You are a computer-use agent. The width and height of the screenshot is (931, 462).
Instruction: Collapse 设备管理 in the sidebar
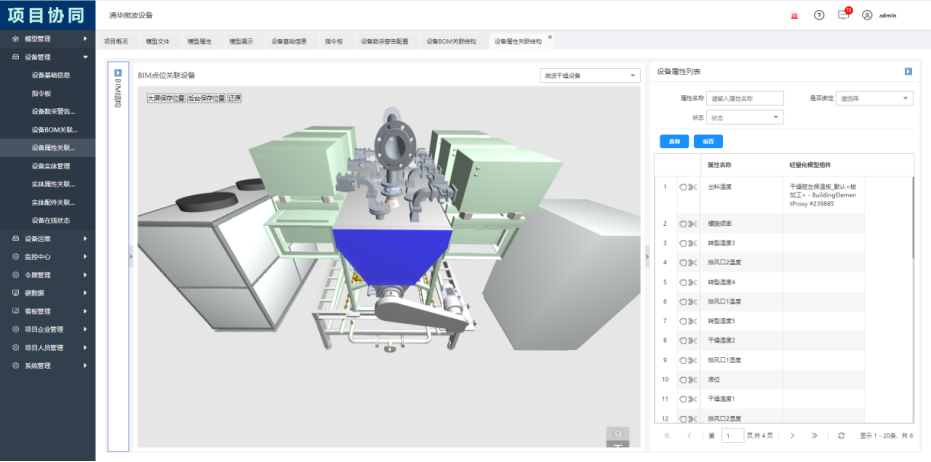click(48, 57)
